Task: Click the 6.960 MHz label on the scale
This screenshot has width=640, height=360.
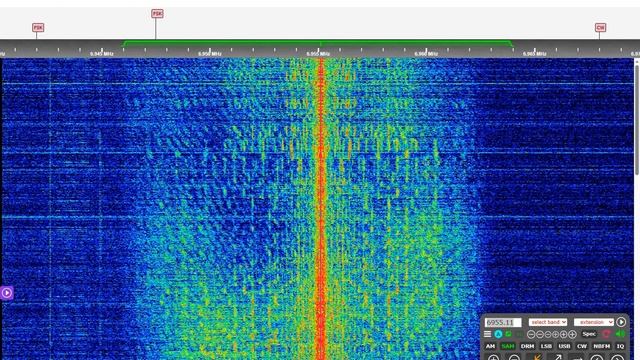Action: coord(426,54)
